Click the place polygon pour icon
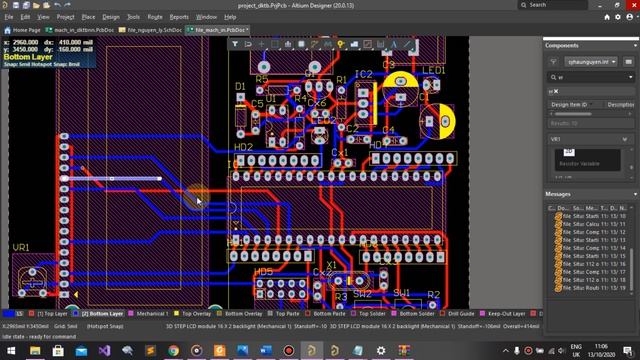Viewport: 640px width, 360px height. pos(354,44)
